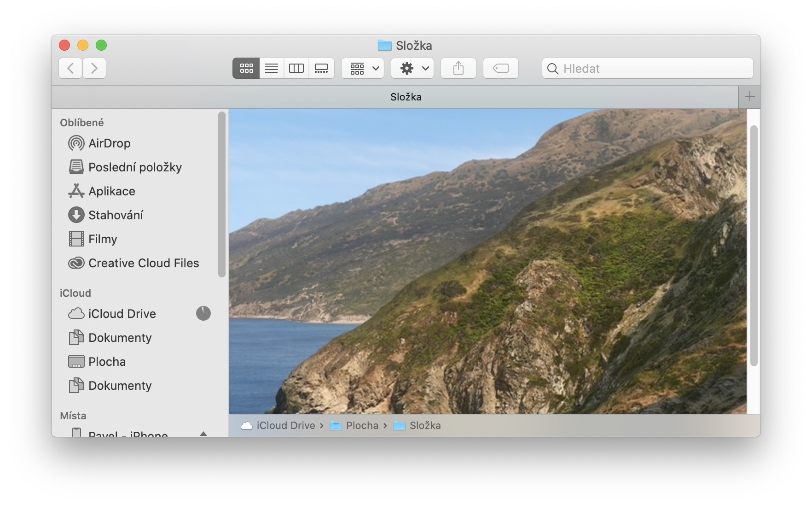Go forward with the right arrow
Viewport: 812px width, 505px height.
click(x=94, y=68)
